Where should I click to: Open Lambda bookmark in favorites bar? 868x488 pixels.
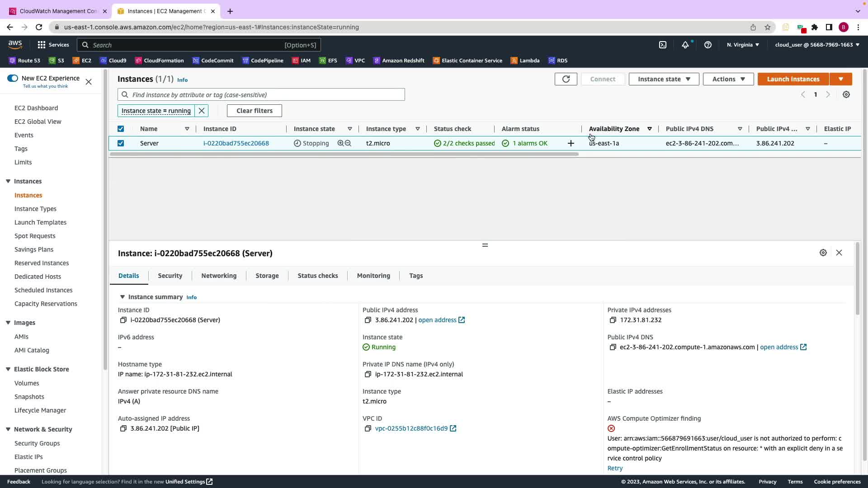[525, 61]
